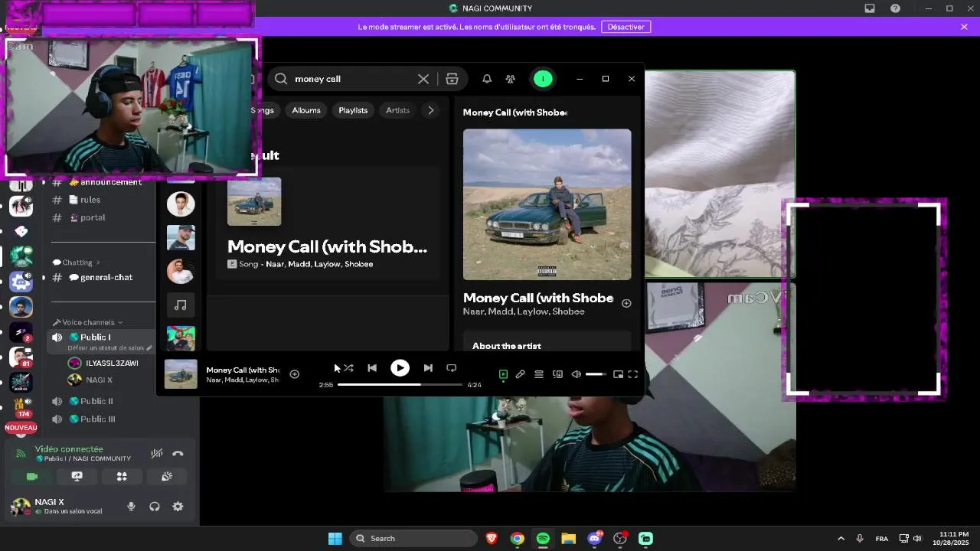Collapse the Voice channels category

click(87, 322)
